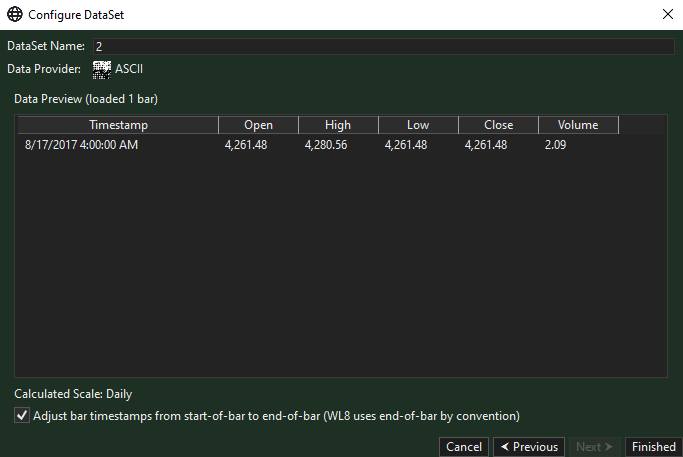Click the Finished button

(x=654, y=447)
